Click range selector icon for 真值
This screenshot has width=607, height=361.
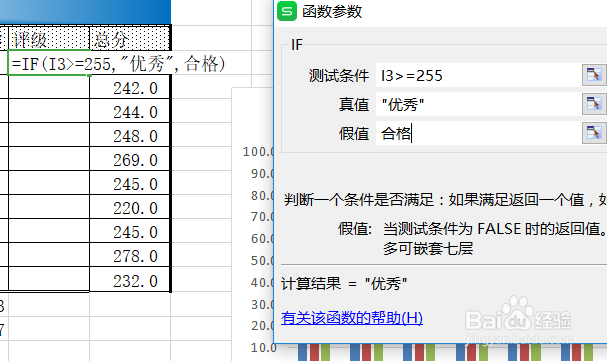[594, 104]
